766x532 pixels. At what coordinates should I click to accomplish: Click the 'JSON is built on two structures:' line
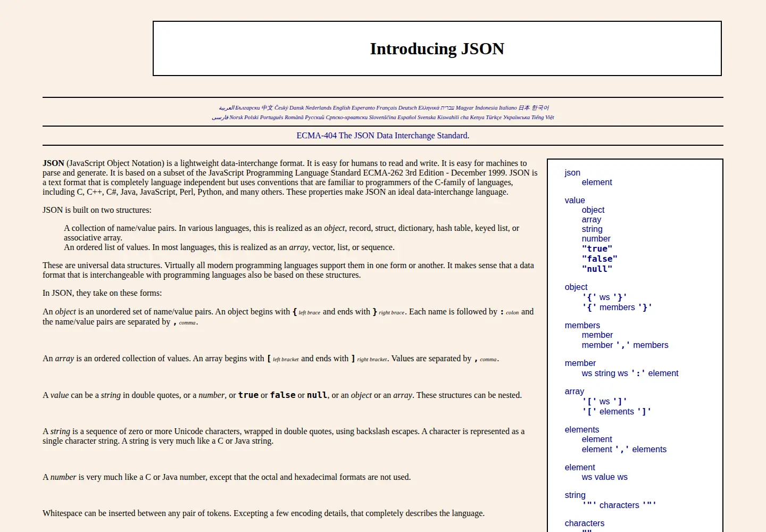point(97,210)
